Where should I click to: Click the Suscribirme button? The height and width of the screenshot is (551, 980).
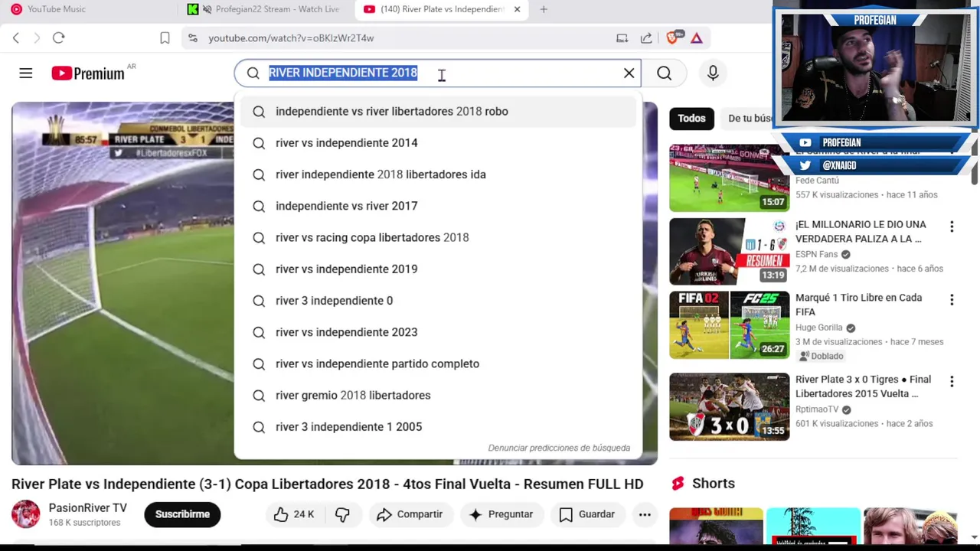182,514
